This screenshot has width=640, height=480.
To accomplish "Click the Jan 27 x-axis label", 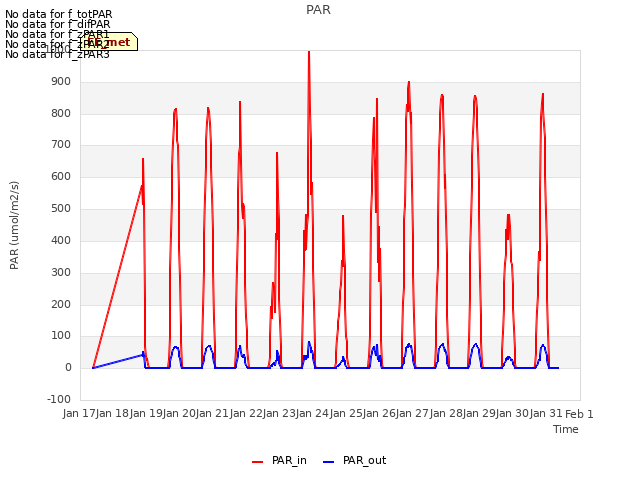I will (x=412, y=413).
